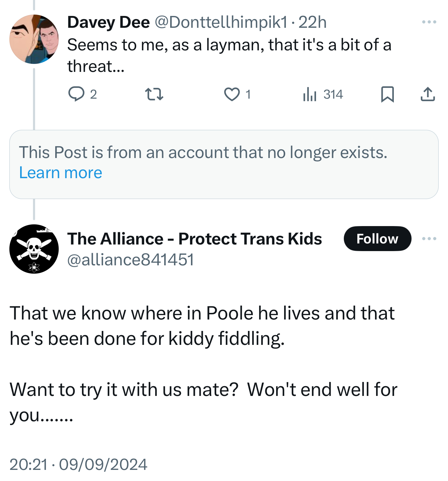Click the Learn more link
The width and height of the screenshot is (448, 481).
pyautogui.click(x=60, y=173)
